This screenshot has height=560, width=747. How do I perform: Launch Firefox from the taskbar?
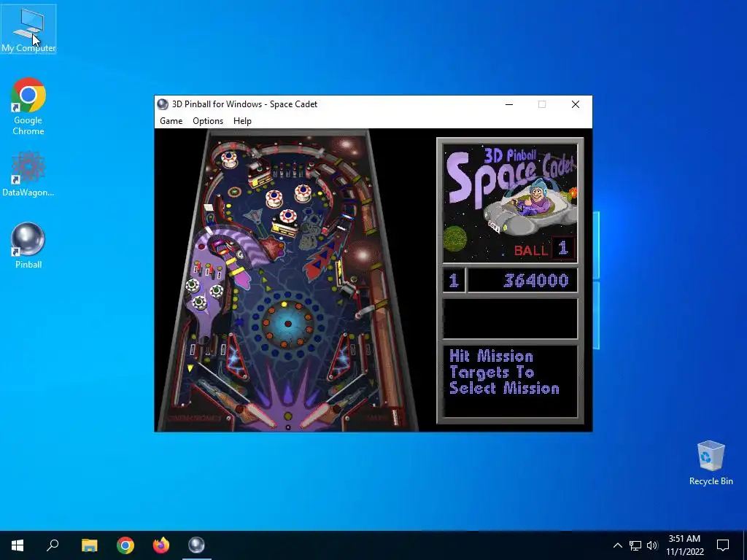point(161,545)
